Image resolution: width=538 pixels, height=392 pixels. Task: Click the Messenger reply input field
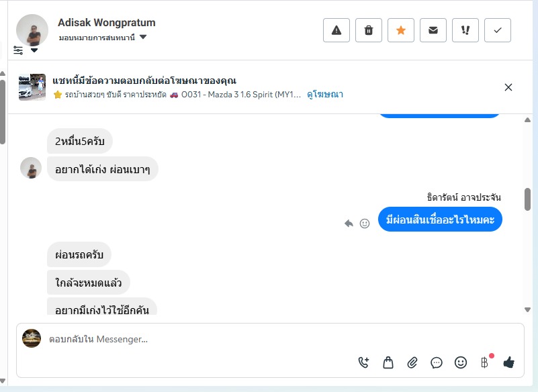(201, 340)
